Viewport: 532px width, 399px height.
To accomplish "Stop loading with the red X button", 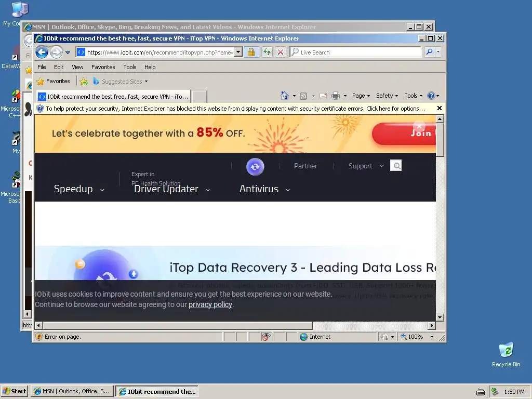I will tap(281, 52).
